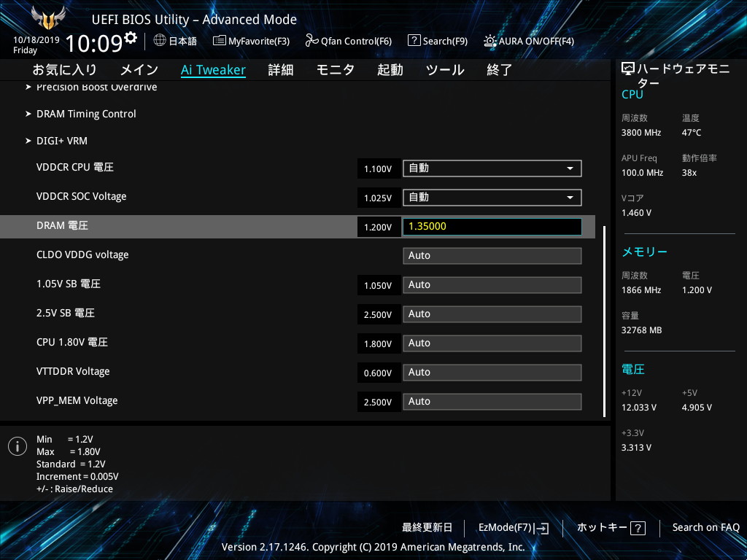Click the 1.05V SB 電圧 field

coord(492,285)
